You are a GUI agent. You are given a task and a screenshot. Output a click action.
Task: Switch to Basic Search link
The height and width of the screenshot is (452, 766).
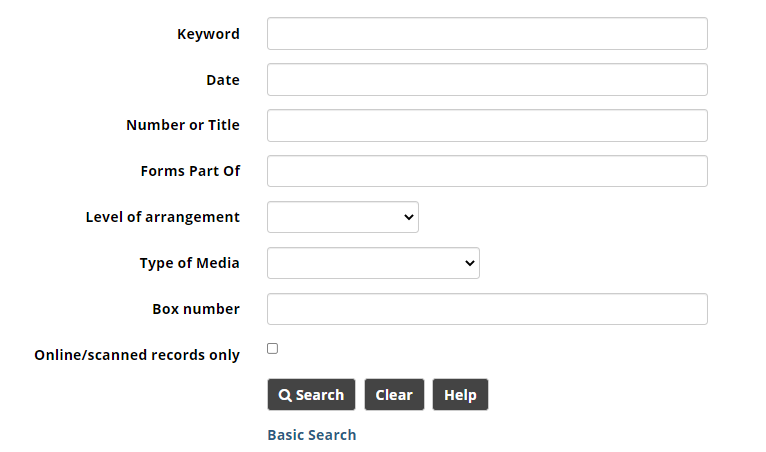(312, 435)
